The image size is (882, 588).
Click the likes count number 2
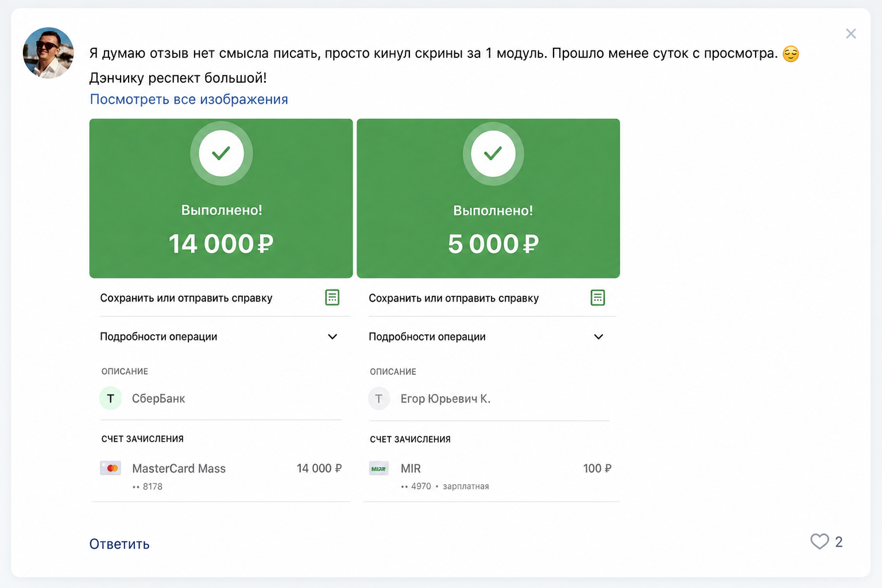tap(839, 542)
